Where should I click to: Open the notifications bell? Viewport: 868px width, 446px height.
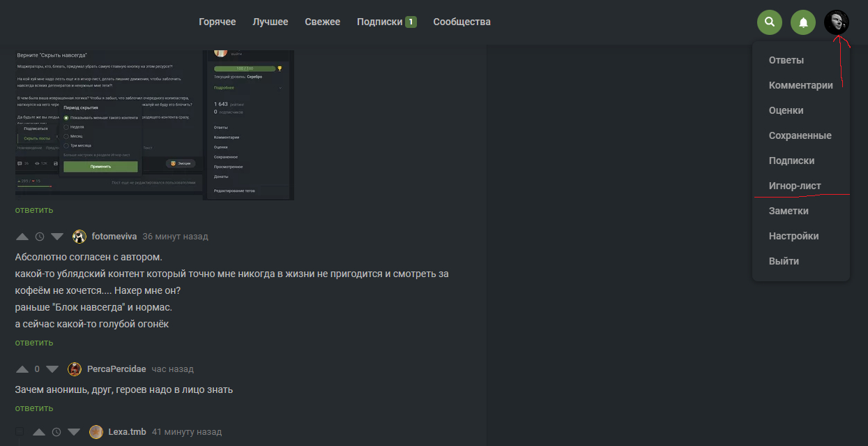click(x=803, y=22)
